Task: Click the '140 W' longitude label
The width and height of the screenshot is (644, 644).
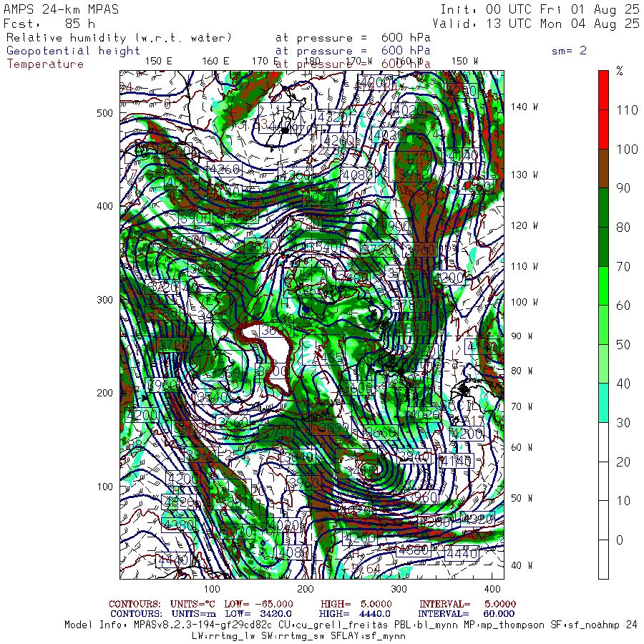Action: pyautogui.click(x=524, y=107)
